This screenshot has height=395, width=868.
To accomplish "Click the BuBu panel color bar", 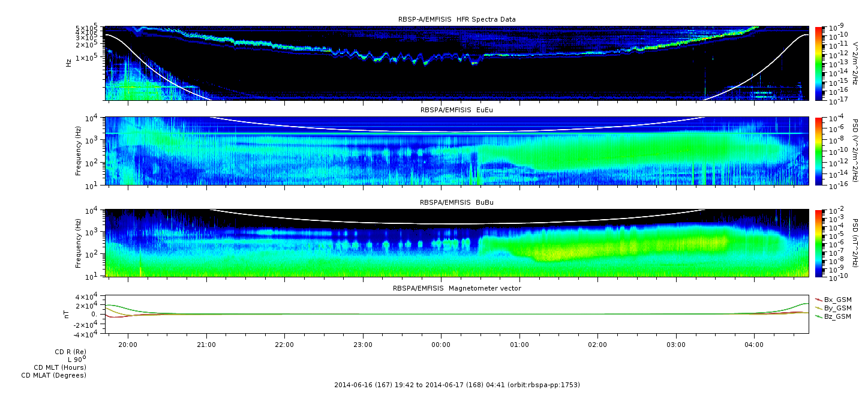I will coord(819,243).
